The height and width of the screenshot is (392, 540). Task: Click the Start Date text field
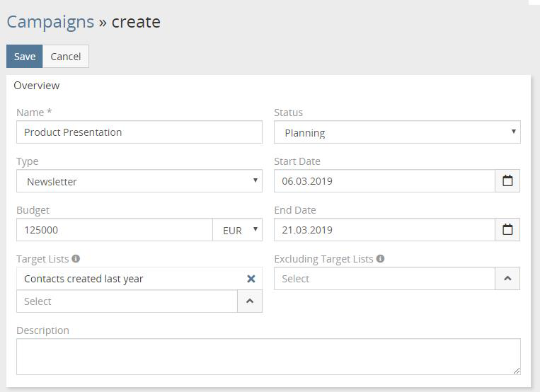click(384, 181)
